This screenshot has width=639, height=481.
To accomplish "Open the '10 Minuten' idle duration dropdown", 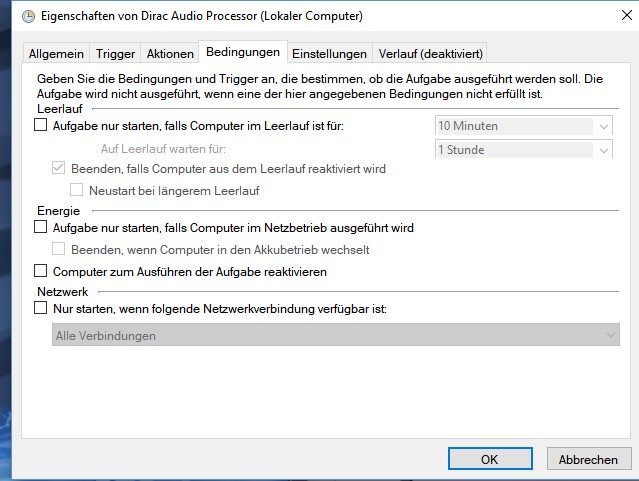I will click(524, 126).
